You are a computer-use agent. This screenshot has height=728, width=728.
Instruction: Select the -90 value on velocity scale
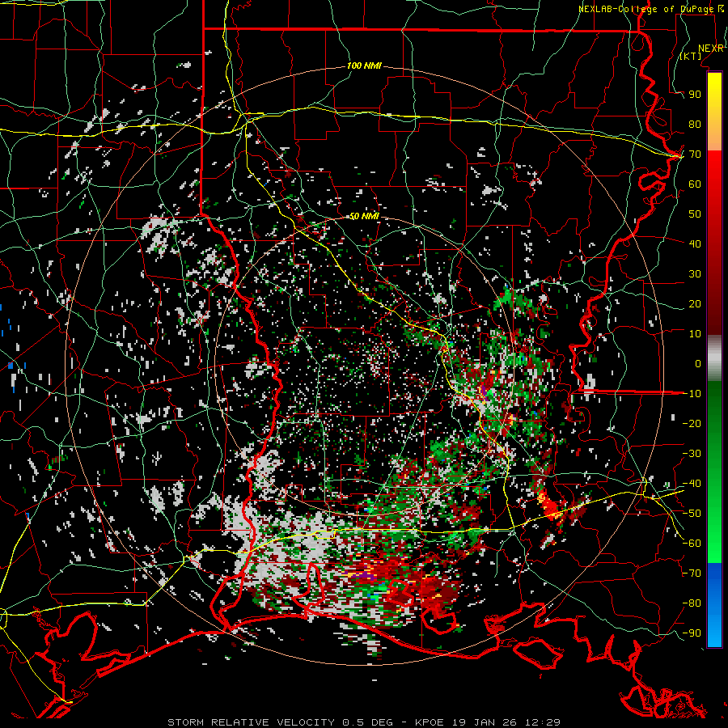692,633
